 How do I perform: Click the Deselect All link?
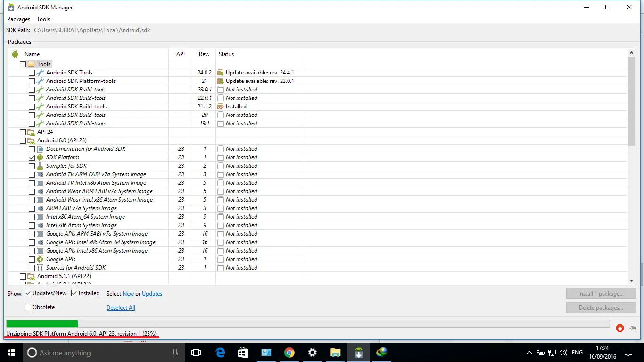[x=121, y=308]
